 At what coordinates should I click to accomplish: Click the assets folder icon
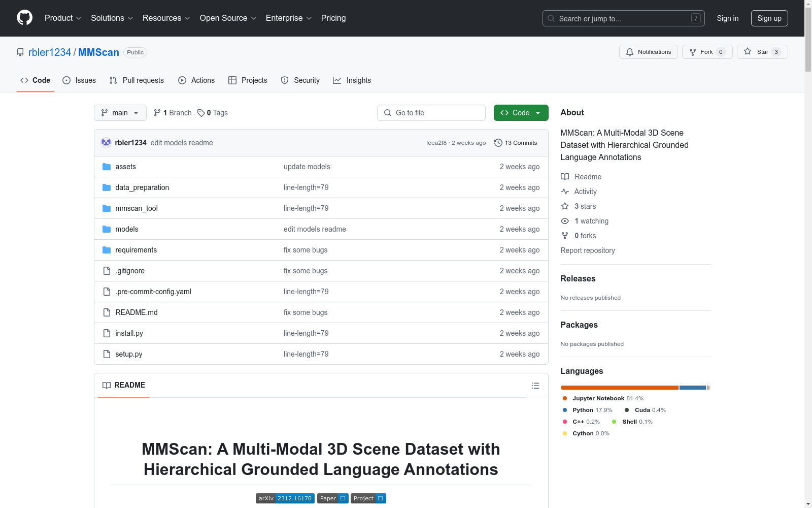(107, 167)
